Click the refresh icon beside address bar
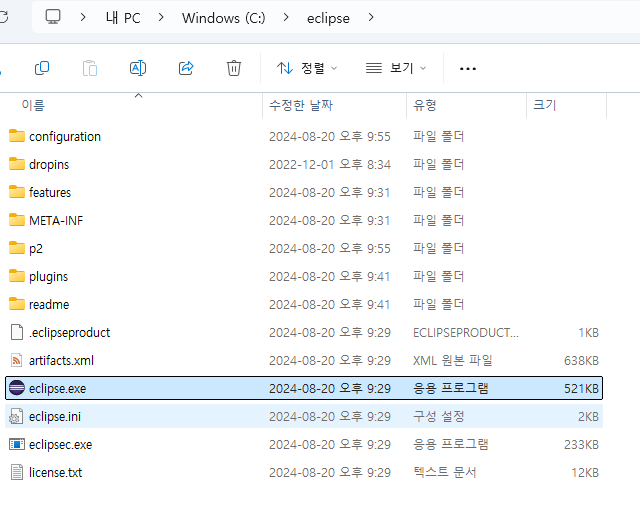The height and width of the screenshot is (508, 640). coord(3,18)
